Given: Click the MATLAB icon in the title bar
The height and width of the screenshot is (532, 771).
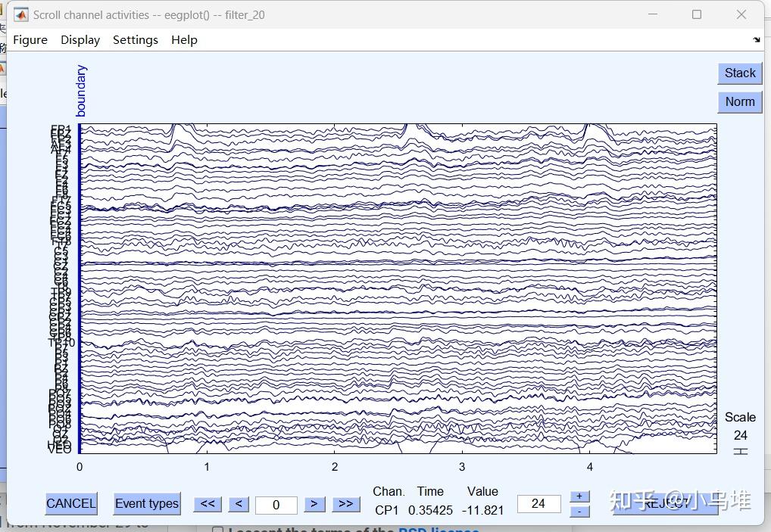Looking at the screenshot, I should (21, 14).
